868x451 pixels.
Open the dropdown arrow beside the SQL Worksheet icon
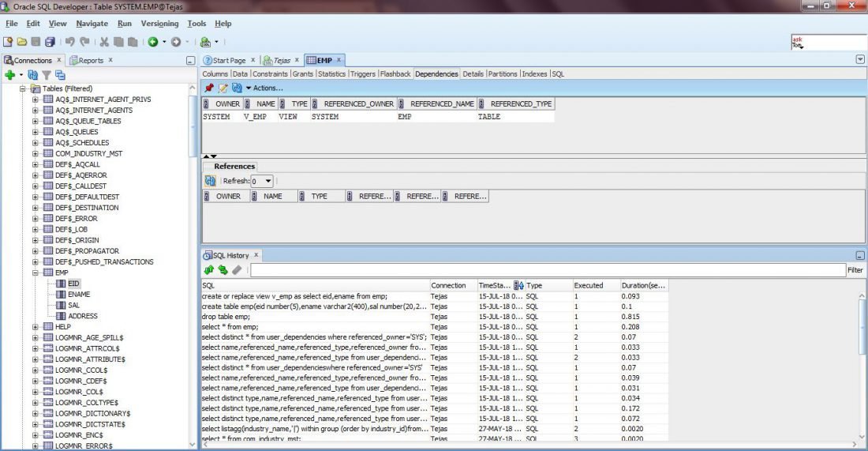216,42
